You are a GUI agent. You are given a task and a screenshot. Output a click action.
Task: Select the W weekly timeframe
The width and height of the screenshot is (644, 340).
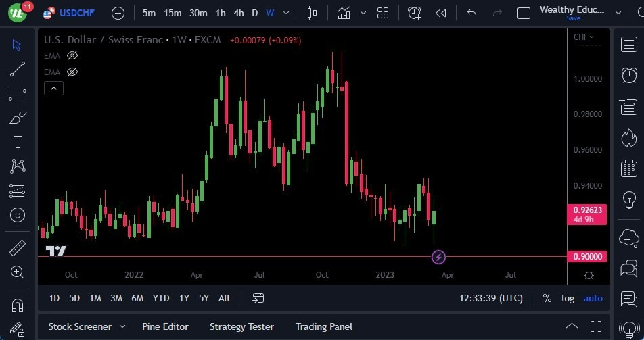[270, 13]
